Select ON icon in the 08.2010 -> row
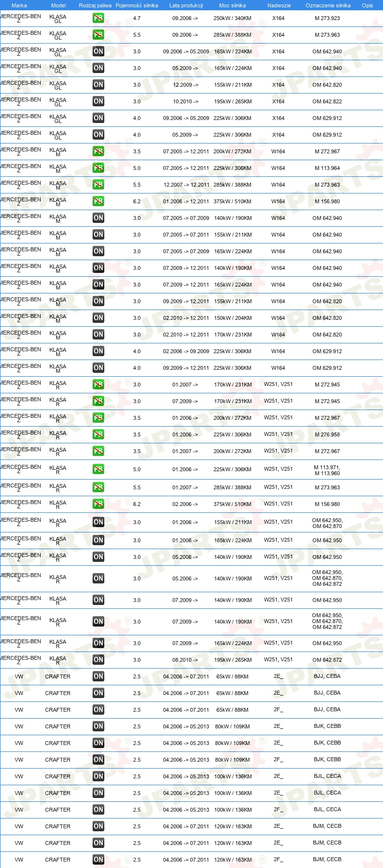This screenshot has height=868, width=383. point(98,660)
